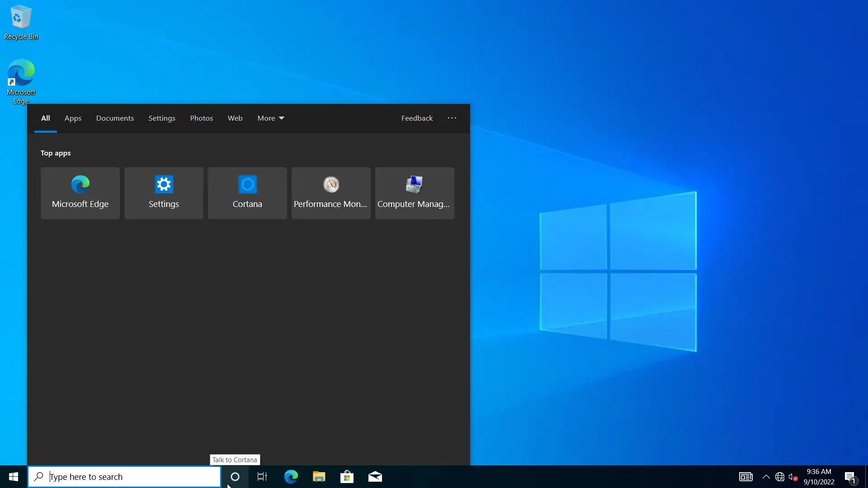Launch Cortana from Top apps tile

(247, 193)
